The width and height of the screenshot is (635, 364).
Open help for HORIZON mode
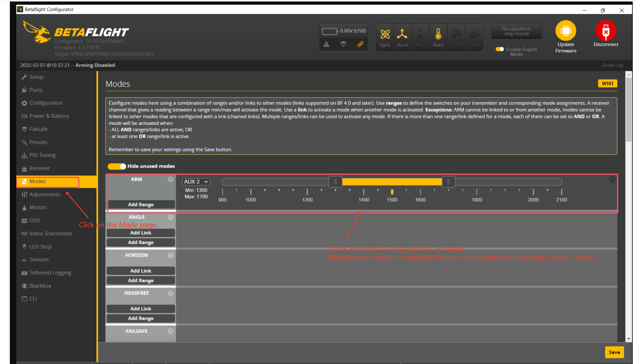coord(171,255)
